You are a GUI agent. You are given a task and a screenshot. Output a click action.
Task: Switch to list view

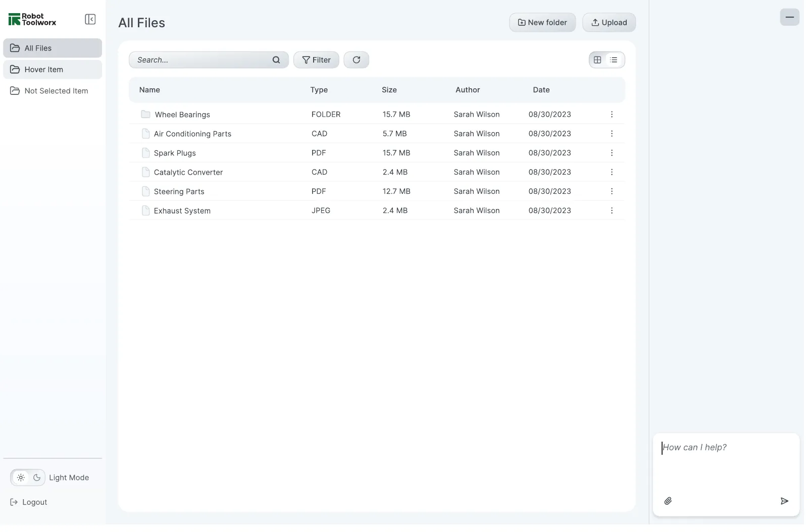614,60
